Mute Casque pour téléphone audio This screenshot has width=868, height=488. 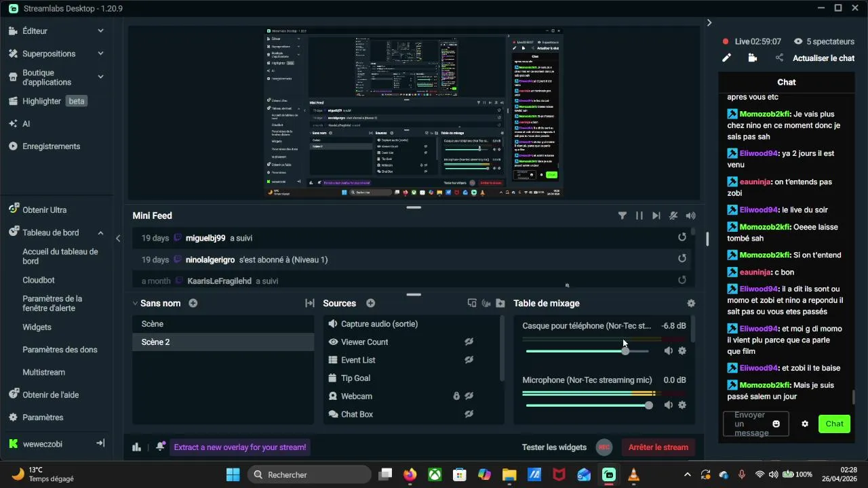[669, 351]
